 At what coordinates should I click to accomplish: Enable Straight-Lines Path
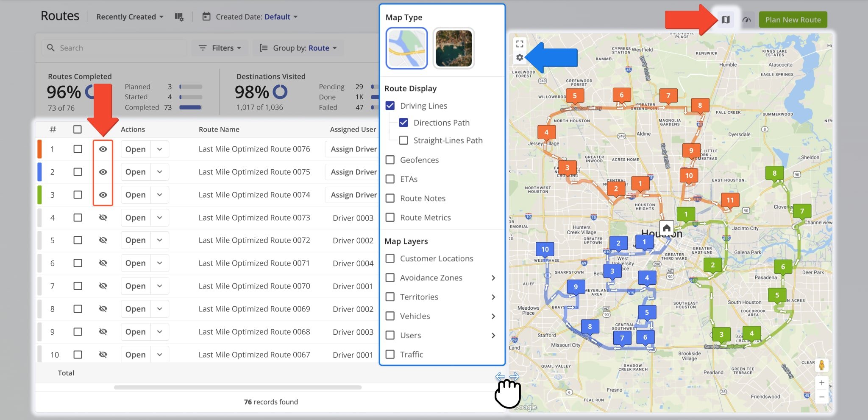tap(403, 140)
